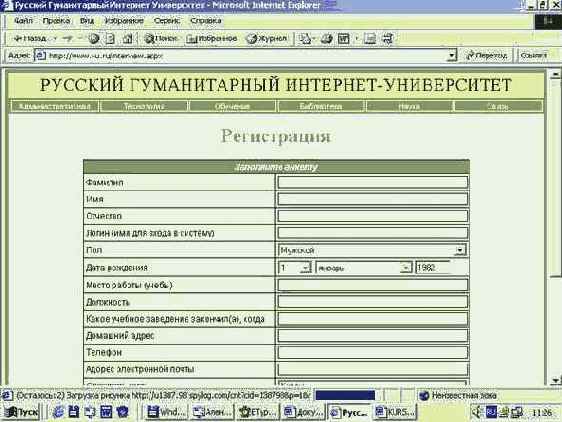Click the Ссылки links bar label
This screenshot has width=562, height=422.
point(534,56)
